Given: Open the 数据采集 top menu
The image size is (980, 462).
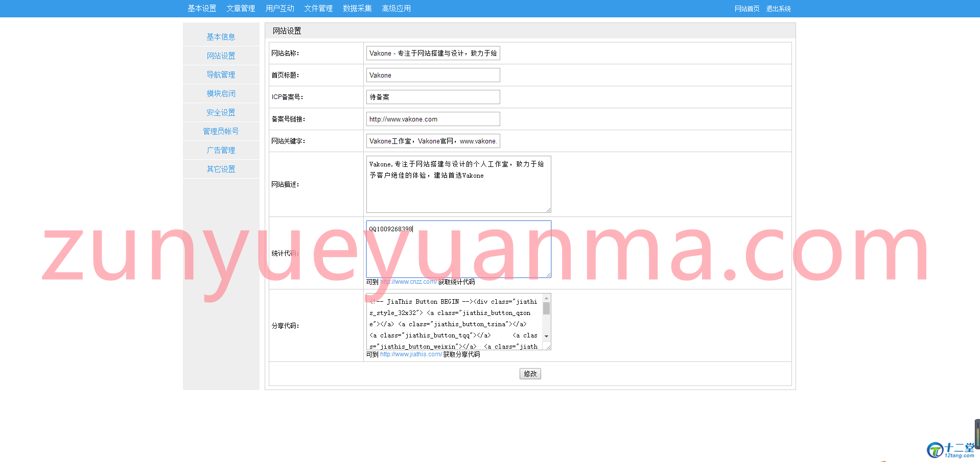Looking at the screenshot, I should (357, 8).
